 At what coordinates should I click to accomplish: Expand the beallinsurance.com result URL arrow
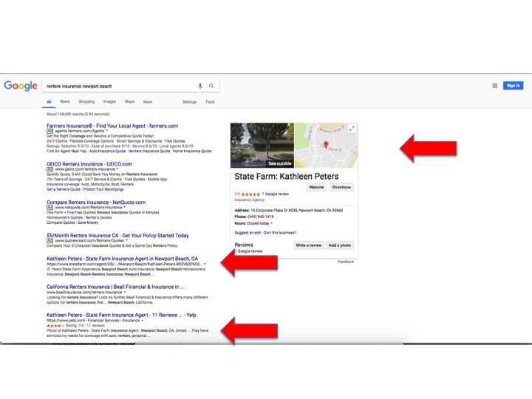tap(125, 292)
